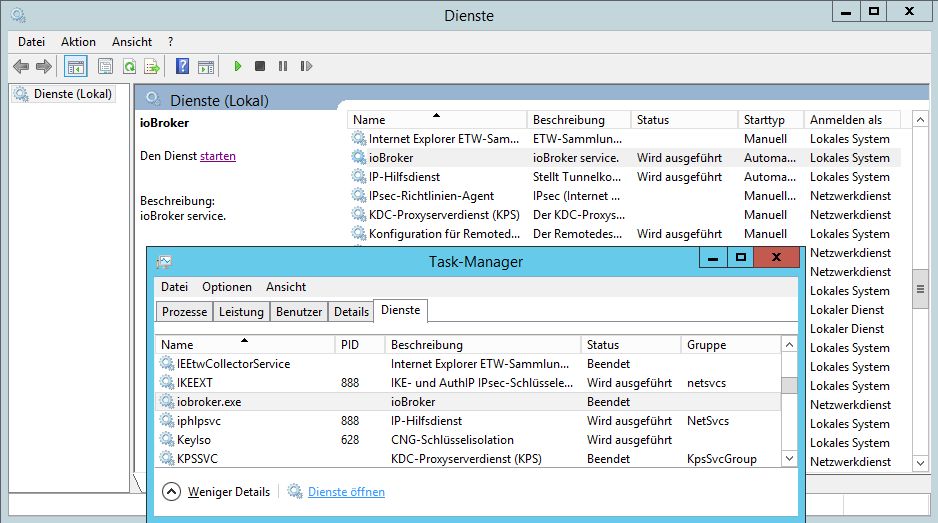Viewport: 938px width, 523px height.
Task: Switch to the Prozesse tab
Action: [x=184, y=312]
